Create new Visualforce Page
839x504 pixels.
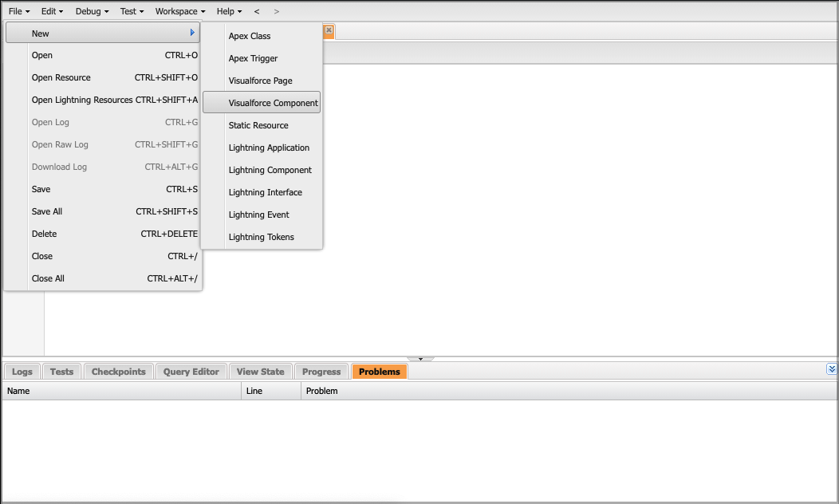pos(262,81)
